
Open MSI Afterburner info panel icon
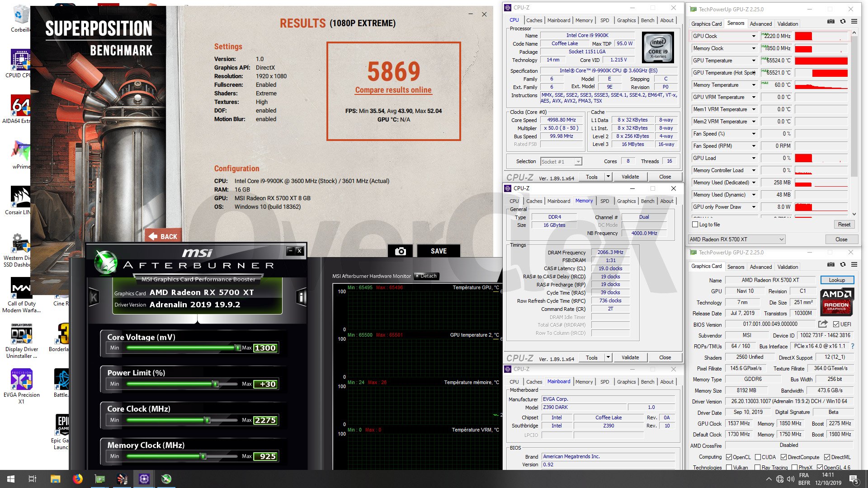coord(302,297)
